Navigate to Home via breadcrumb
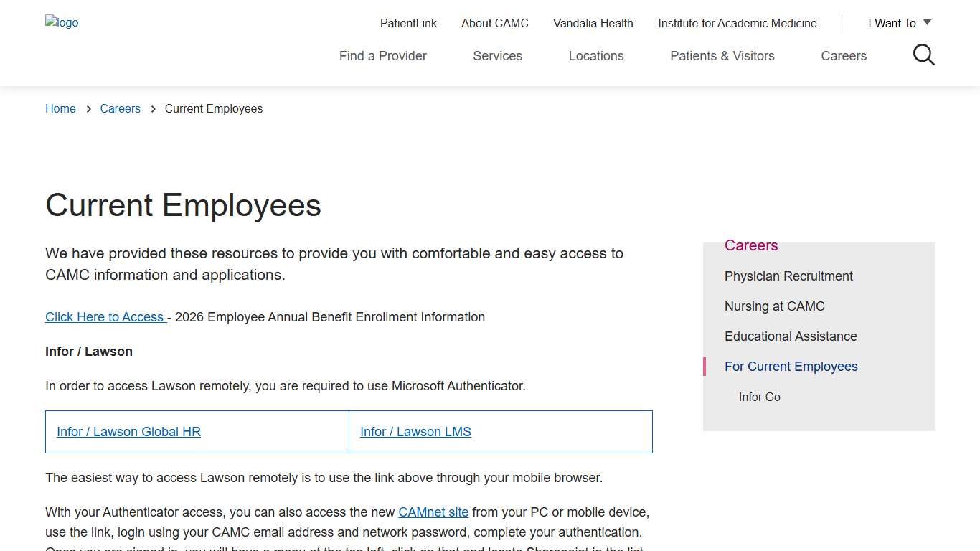The width and height of the screenshot is (980, 551). coord(60,108)
